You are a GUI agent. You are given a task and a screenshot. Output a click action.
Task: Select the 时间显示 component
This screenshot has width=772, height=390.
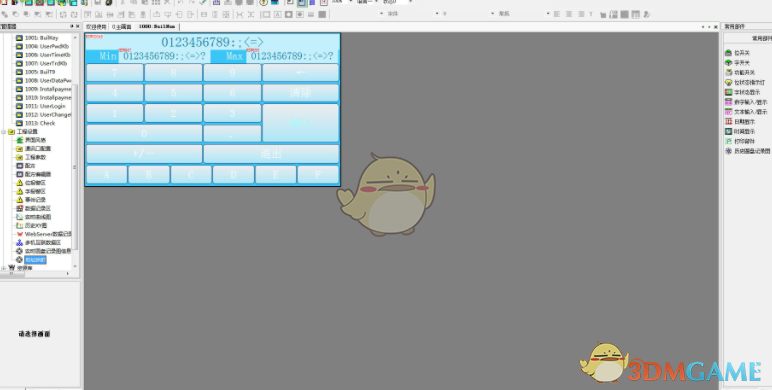740,131
